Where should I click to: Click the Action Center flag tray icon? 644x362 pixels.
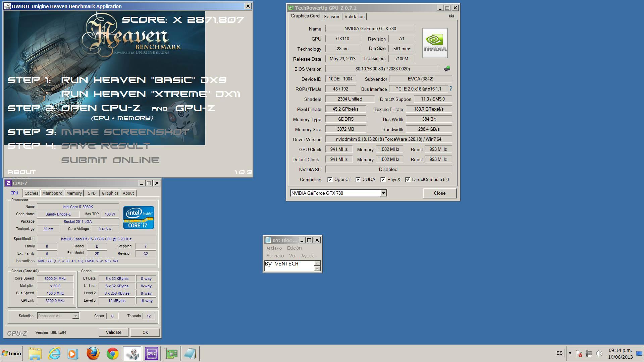(x=579, y=354)
